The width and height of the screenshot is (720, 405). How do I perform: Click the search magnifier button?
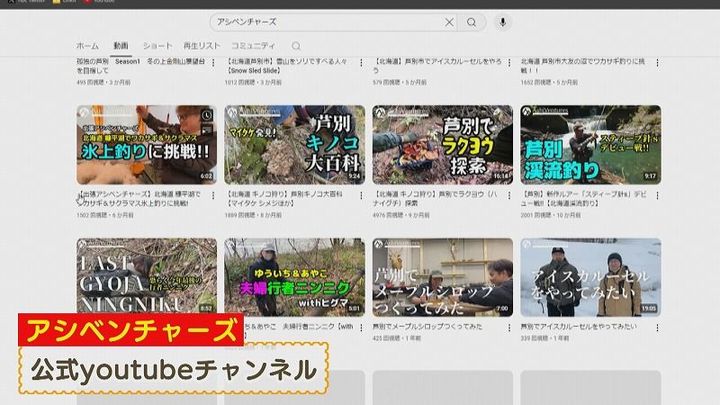click(x=471, y=22)
